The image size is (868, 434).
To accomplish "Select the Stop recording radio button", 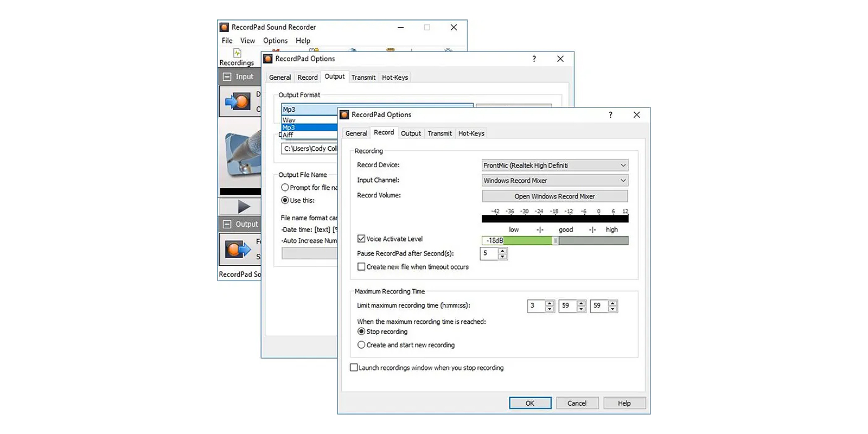I will point(361,331).
